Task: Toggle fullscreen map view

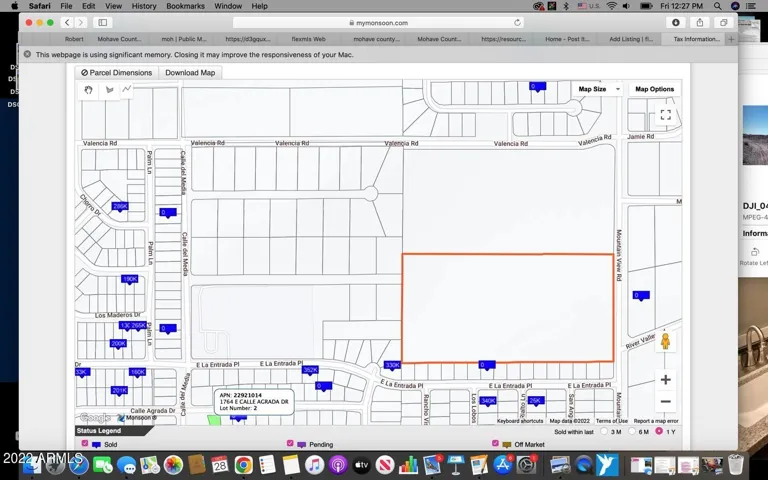Action: 665,115
